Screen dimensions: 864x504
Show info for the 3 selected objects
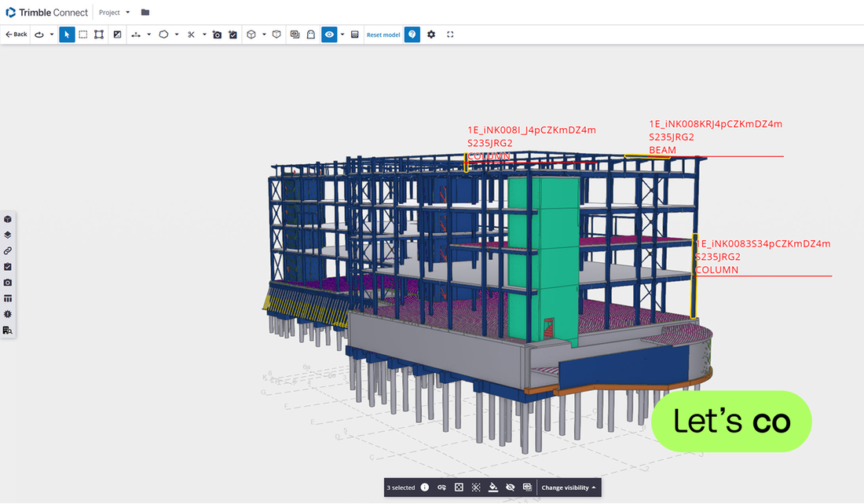tap(425, 488)
